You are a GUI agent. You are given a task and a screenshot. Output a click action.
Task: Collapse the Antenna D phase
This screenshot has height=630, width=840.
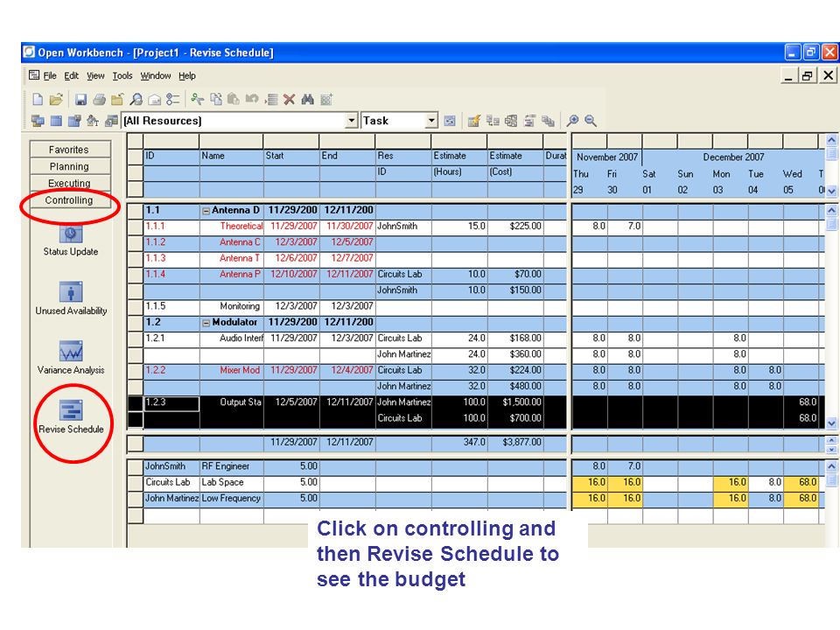206,211
